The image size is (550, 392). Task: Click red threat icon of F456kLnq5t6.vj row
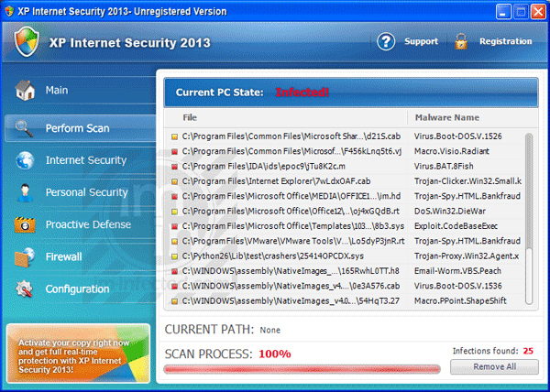pos(174,152)
